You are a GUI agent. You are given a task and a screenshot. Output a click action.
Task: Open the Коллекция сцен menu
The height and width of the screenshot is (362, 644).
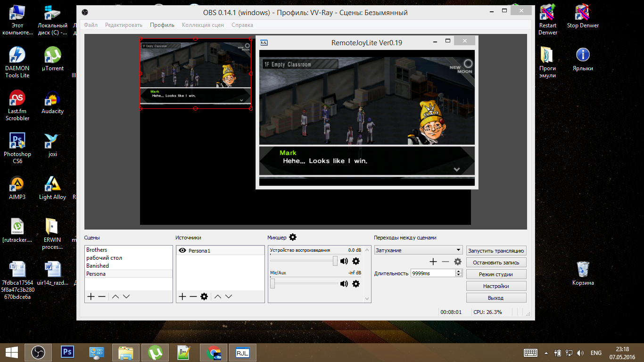click(x=203, y=25)
